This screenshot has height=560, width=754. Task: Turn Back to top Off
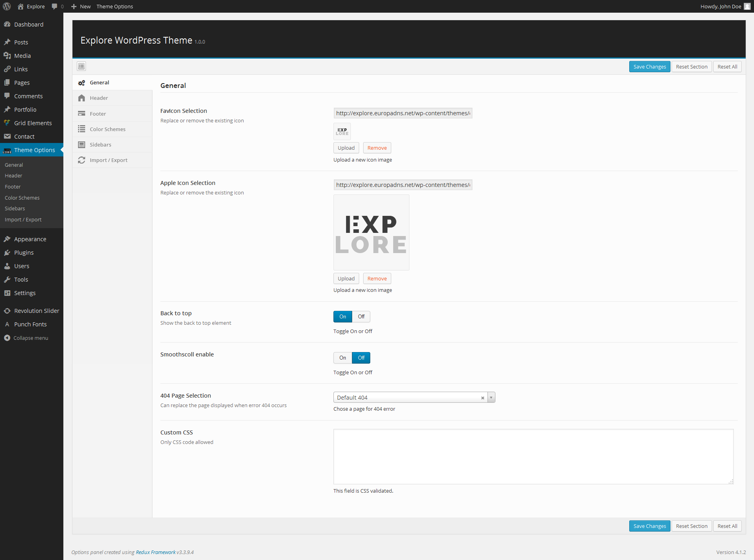click(x=361, y=316)
